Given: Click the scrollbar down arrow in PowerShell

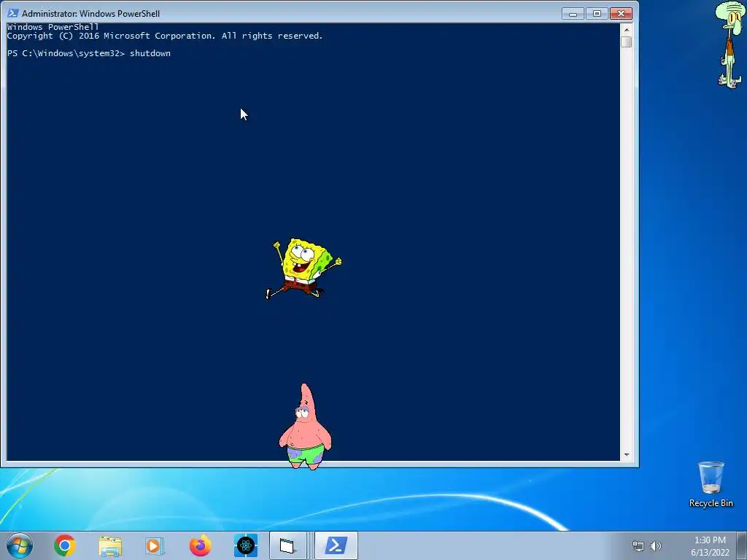Looking at the screenshot, I should coord(627,455).
